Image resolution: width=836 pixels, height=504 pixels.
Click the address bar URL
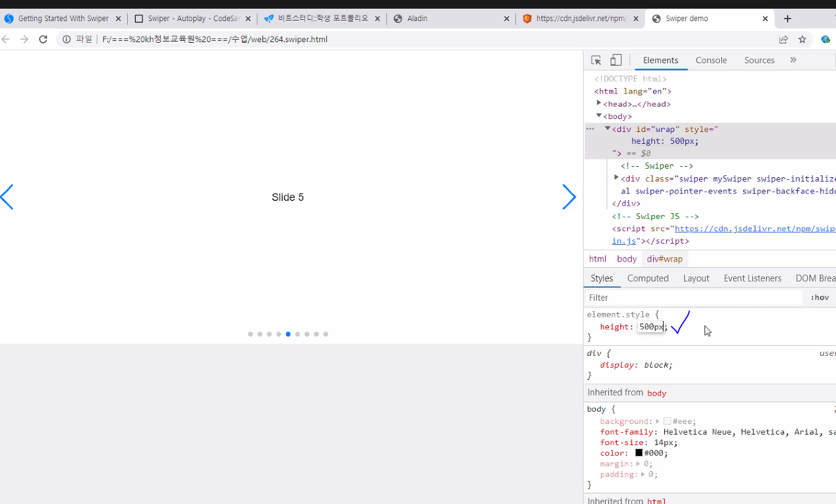(x=215, y=39)
